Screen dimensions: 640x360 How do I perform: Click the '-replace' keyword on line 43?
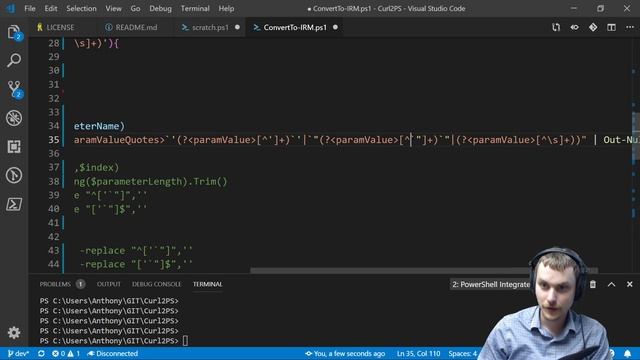click(102, 250)
